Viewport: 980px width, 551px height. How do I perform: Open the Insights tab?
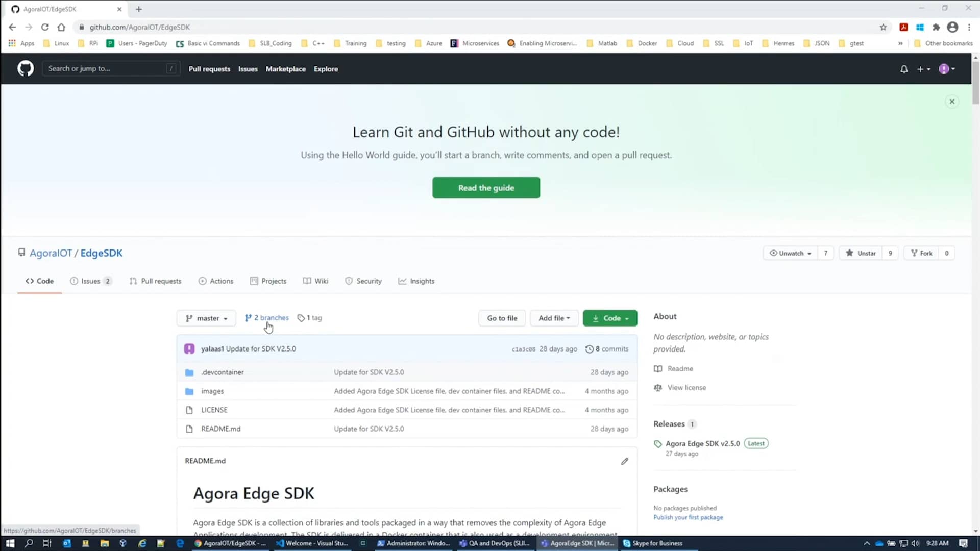[x=416, y=281]
